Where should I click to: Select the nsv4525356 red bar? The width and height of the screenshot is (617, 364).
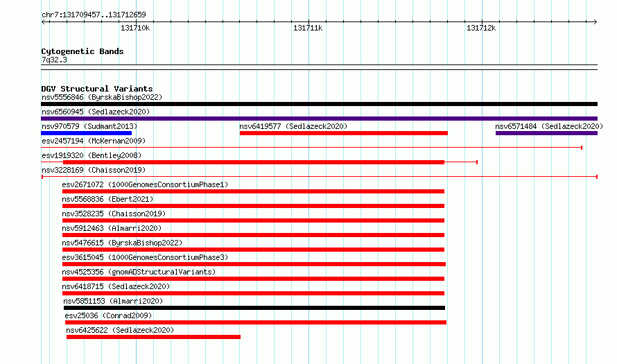[254, 279]
